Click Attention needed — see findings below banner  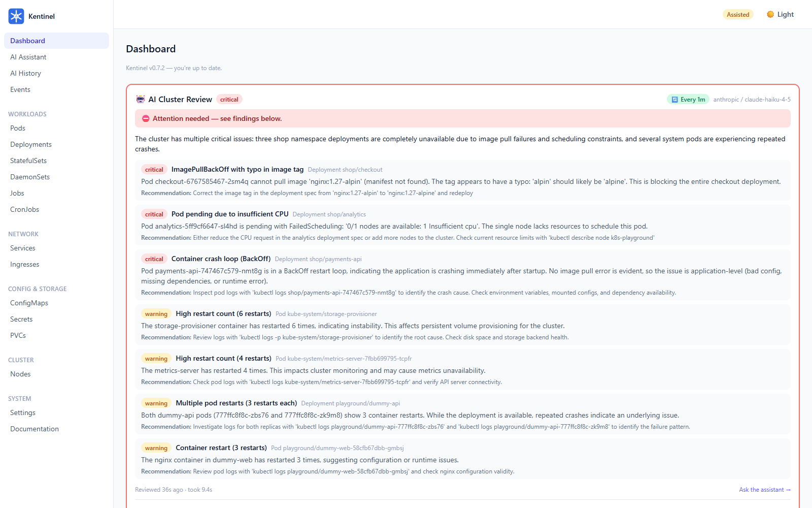click(463, 118)
